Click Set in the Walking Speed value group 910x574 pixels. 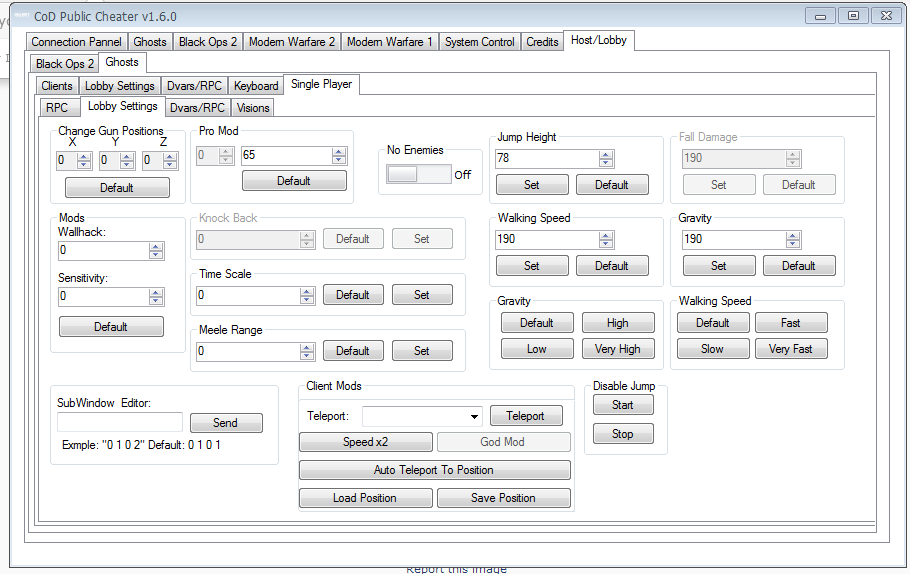click(x=532, y=265)
